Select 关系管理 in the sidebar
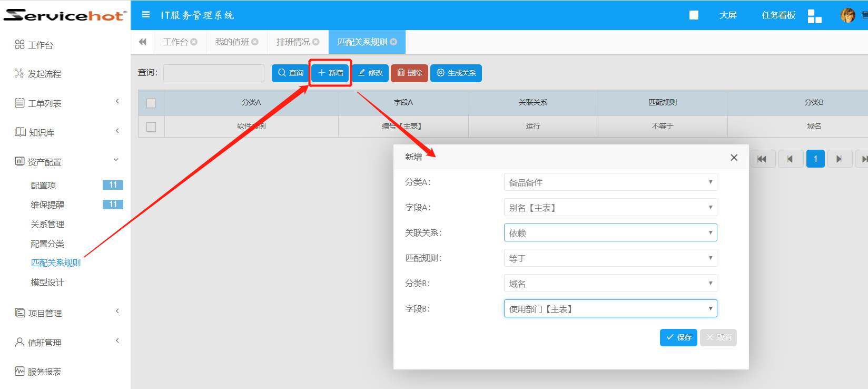Viewport: 868px width, 389px height. [47, 225]
